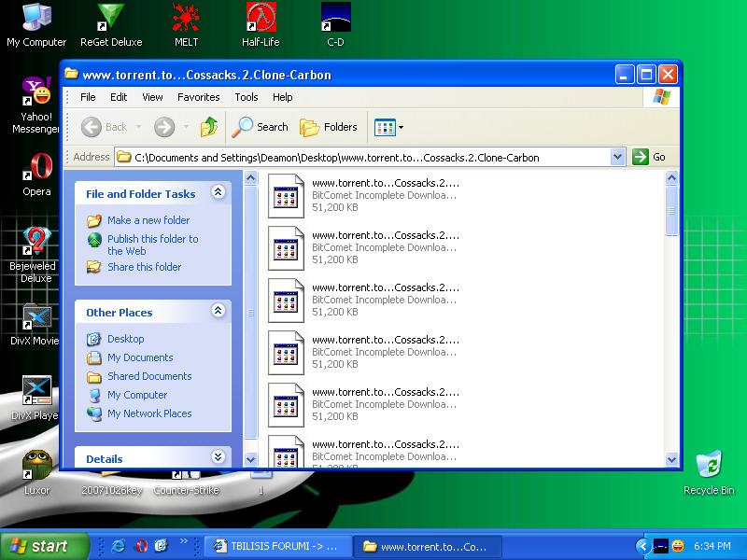Screen dimensions: 747x560
Task: Click the Up folder toolbar icon
Action: (209, 127)
